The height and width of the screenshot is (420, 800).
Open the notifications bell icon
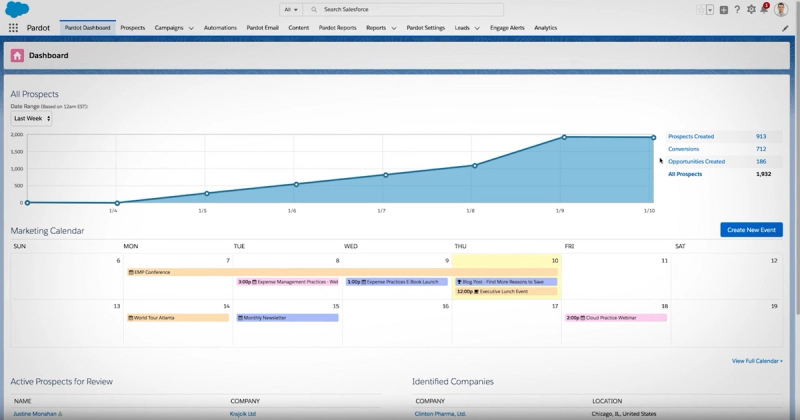(764, 10)
